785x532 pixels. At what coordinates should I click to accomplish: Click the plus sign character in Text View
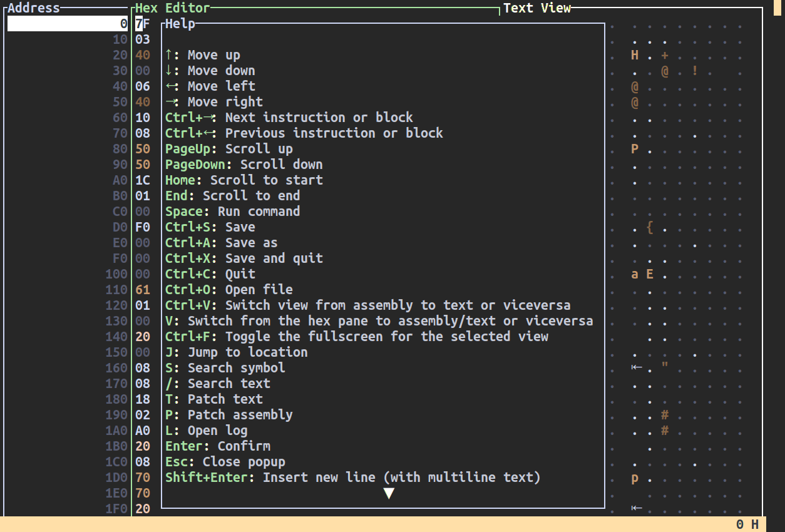665,55
